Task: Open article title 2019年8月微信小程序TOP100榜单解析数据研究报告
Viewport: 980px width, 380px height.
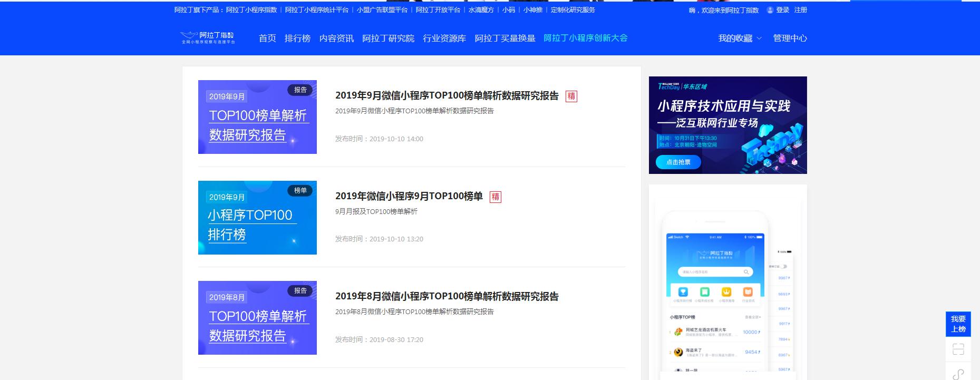Action: tap(447, 297)
